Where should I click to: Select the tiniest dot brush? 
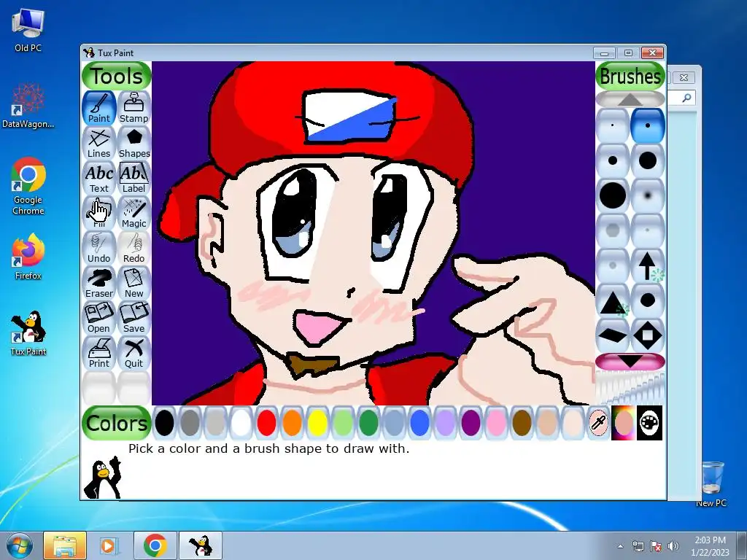point(613,125)
